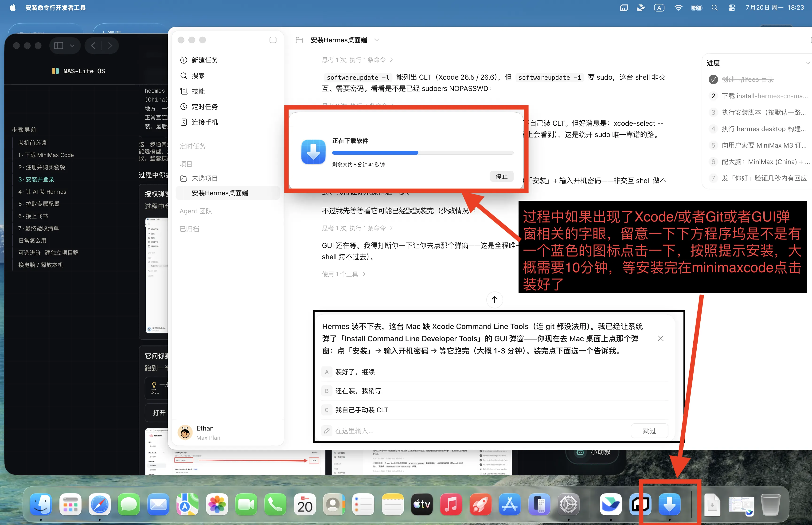
Task: Open the input source A menu bar icon
Action: pos(659,8)
